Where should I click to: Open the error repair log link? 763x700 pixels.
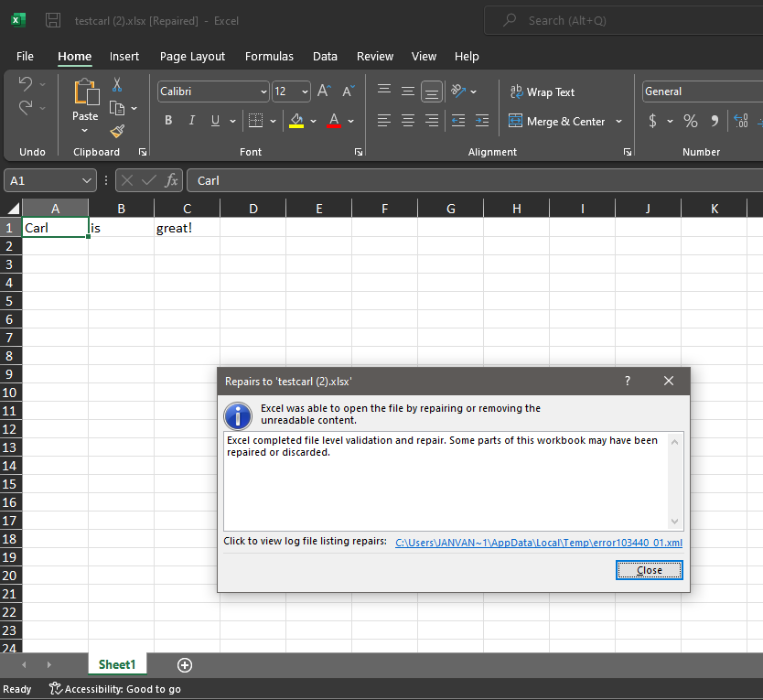(538, 543)
